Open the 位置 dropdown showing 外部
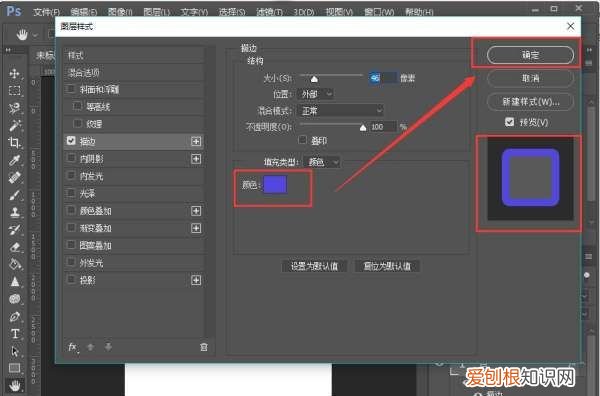 (315, 94)
